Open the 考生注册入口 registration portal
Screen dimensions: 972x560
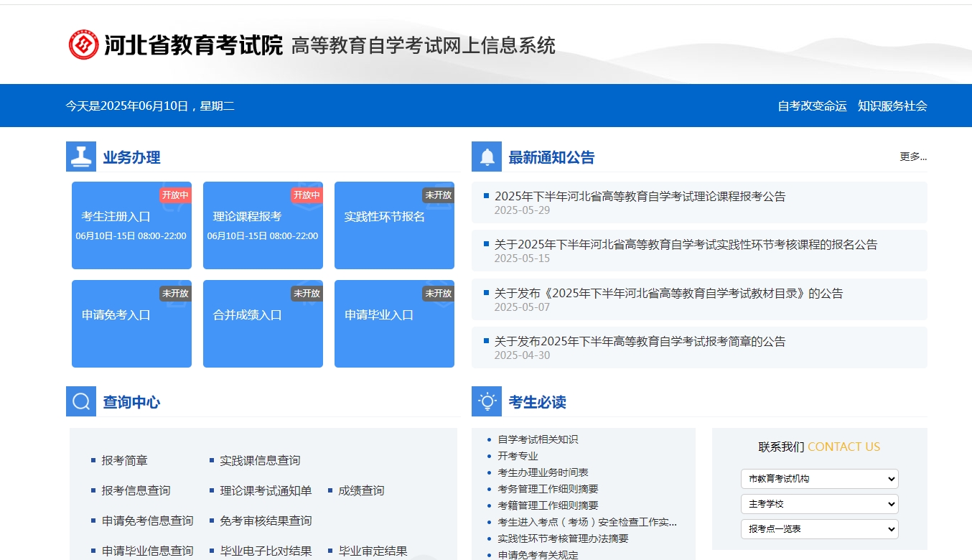tap(131, 225)
